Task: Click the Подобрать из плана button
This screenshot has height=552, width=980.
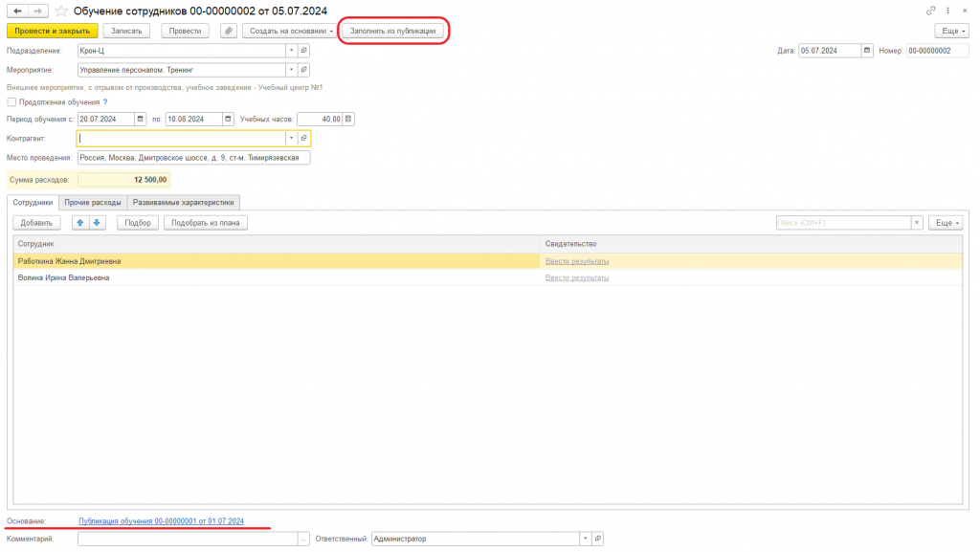Action: coord(206,223)
